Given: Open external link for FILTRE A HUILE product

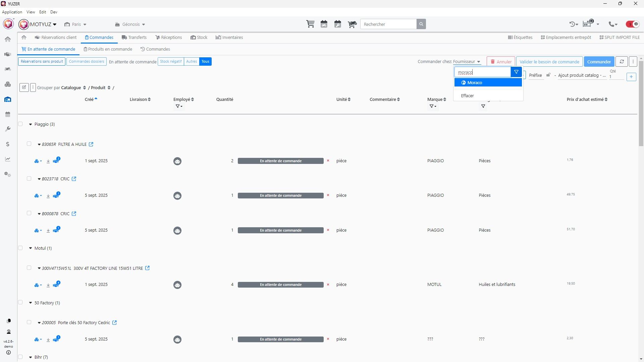Looking at the screenshot, I should pos(91,144).
